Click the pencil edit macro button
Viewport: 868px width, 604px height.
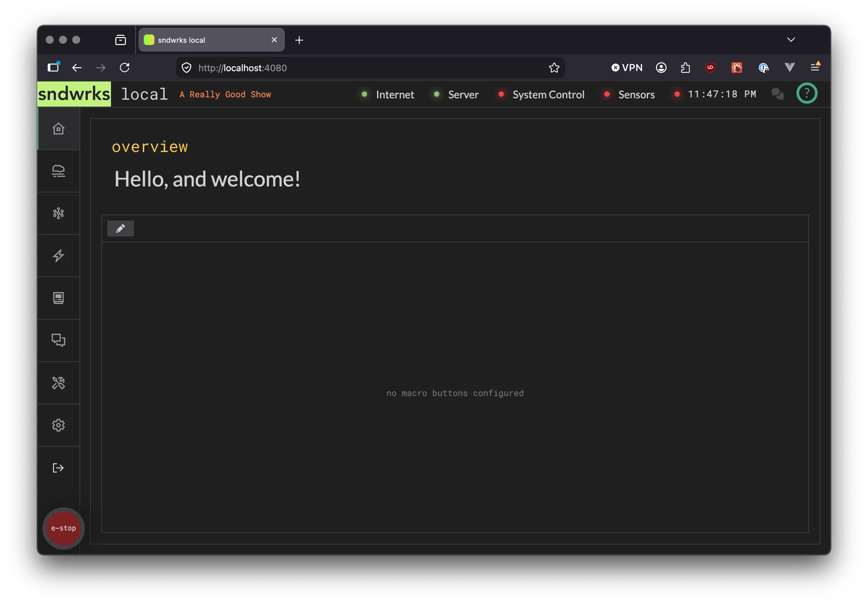point(120,228)
